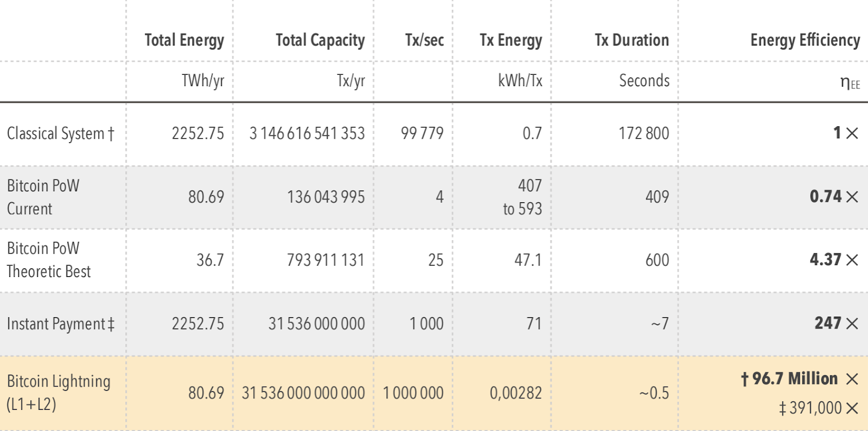
Task: Click the 172 800 seconds duration cell
Action: [643, 133]
